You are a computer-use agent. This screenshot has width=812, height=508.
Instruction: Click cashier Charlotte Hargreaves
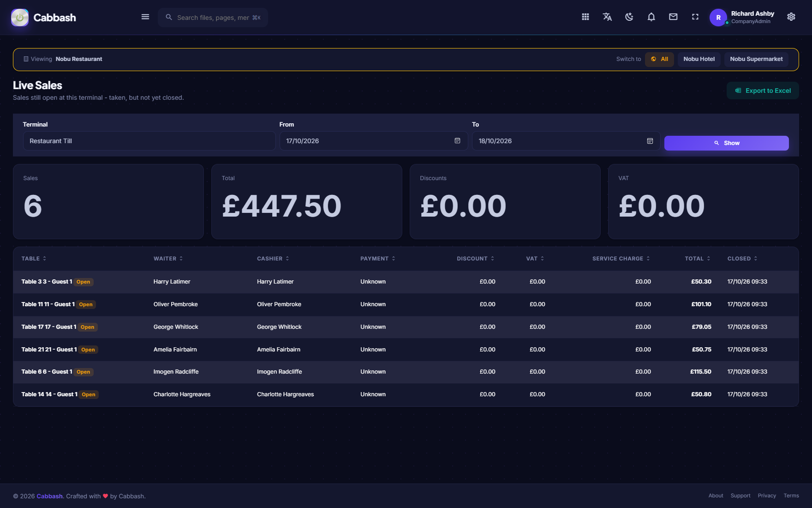pos(285,394)
